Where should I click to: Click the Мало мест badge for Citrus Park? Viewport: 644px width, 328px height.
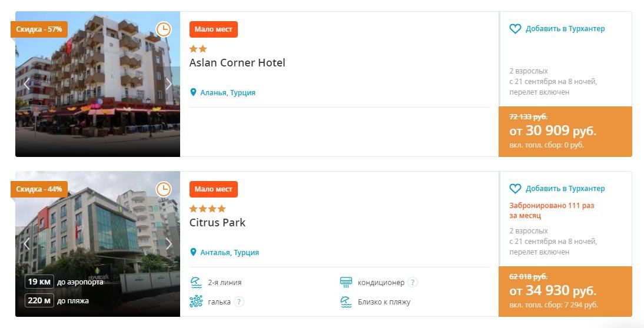[x=213, y=189]
